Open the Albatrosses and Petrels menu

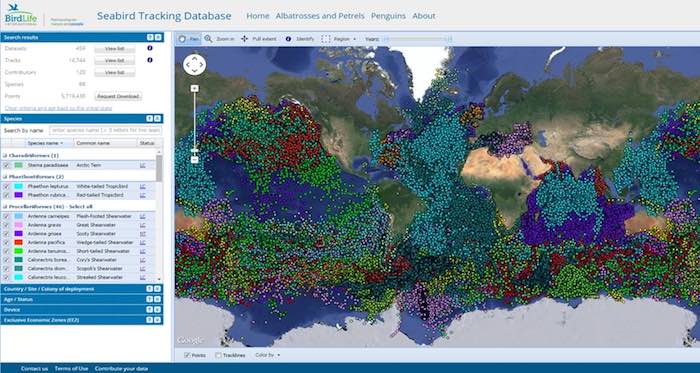coord(320,16)
